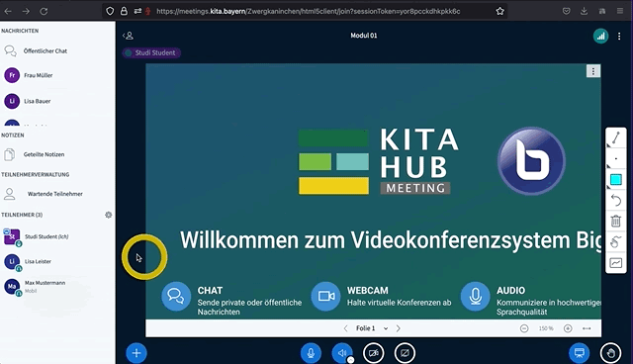The width and height of the screenshot is (633, 364).
Task: Open the Pocket save button
Action: pos(566,11)
